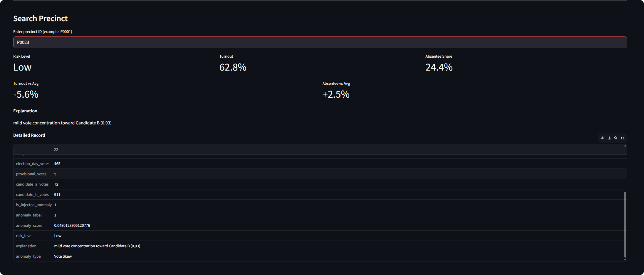Select the explanation cell in the table
This screenshot has height=275, width=644.
[97, 246]
